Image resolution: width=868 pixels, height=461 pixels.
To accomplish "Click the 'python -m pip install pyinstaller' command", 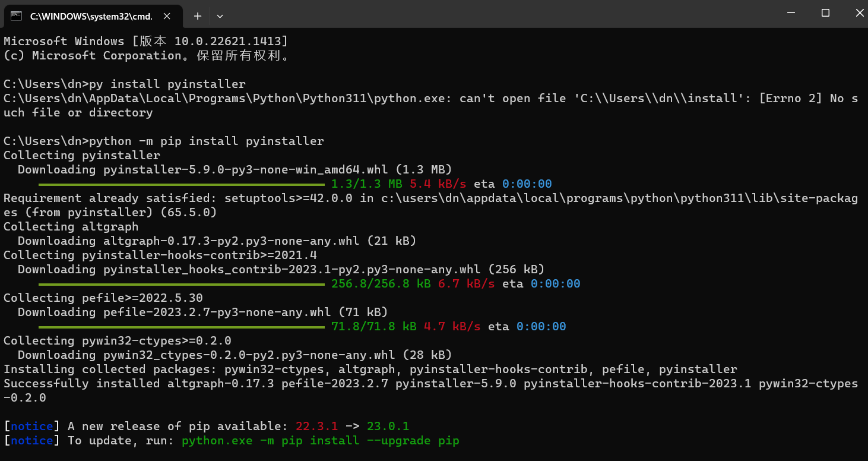I will pyautogui.click(x=206, y=141).
